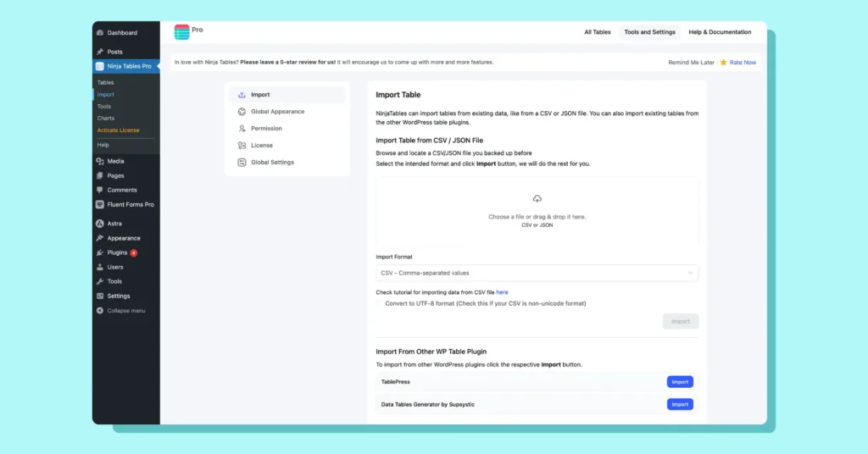The image size is (868, 454).
Task: Click the 'here' CSV tutorial link
Action: pos(502,292)
